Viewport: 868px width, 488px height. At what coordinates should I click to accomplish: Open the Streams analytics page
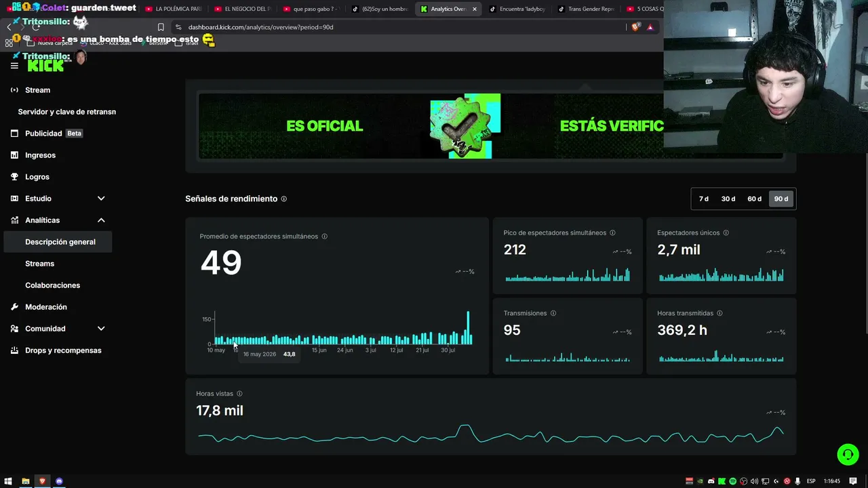coord(39,264)
